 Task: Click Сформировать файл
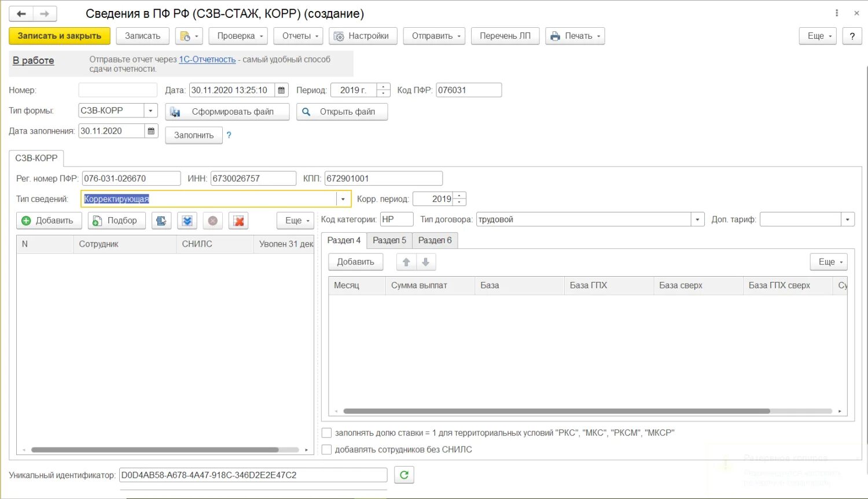point(227,112)
